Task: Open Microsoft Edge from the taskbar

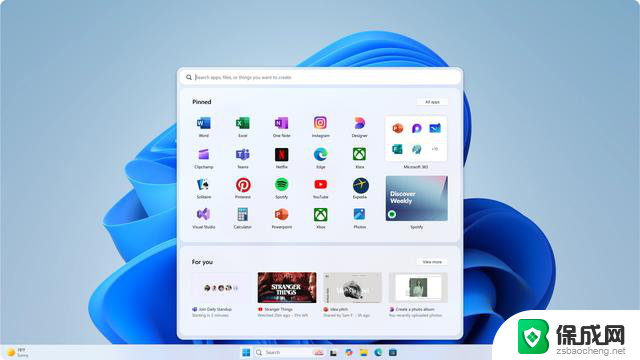Action: point(378,352)
